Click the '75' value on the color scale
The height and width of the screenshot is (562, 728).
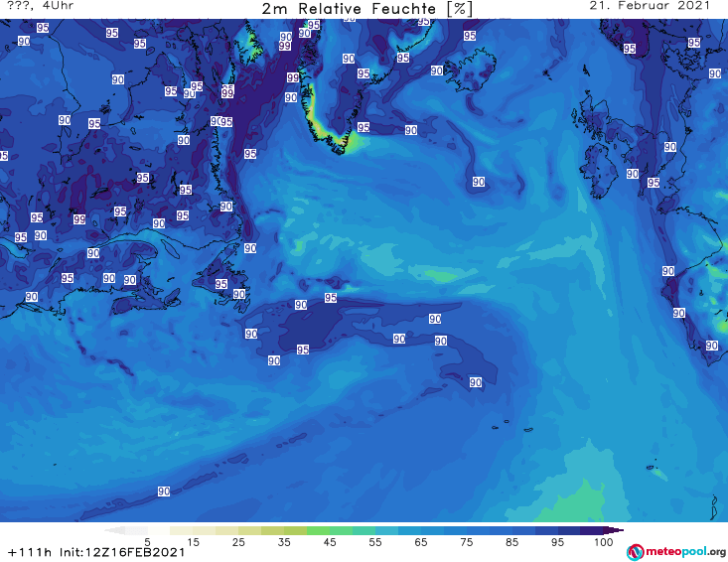[466, 542]
